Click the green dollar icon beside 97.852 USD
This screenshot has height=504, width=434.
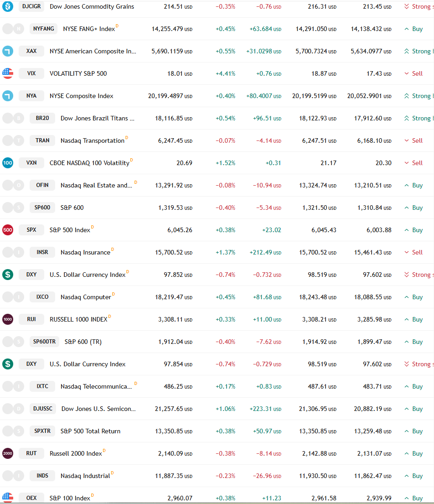coord(8,275)
